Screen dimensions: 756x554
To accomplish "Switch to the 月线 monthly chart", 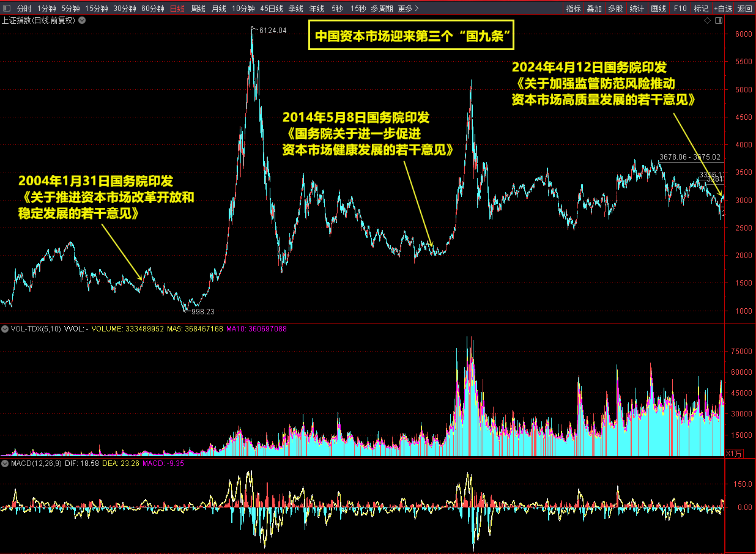I will pos(219,9).
